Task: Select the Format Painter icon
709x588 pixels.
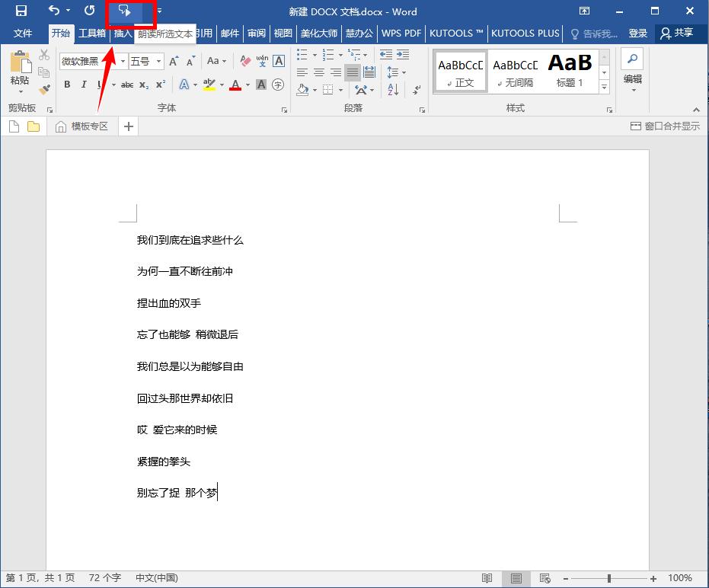Action: [43, 88]
